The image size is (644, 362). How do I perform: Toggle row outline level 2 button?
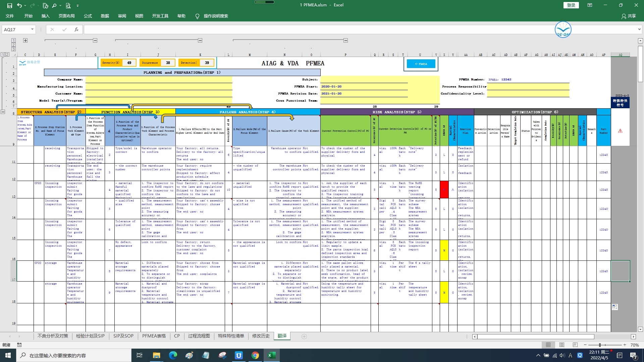pyautogui.click(x=7, y=55)
